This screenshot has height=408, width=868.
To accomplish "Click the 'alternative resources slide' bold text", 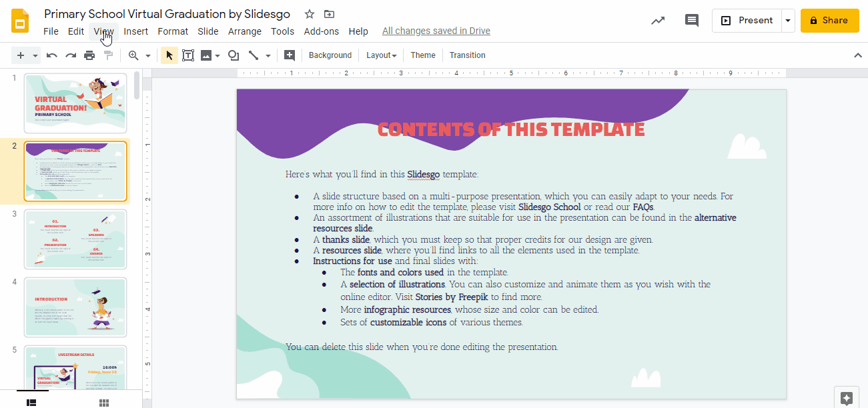I will click(x=525, y=223).
